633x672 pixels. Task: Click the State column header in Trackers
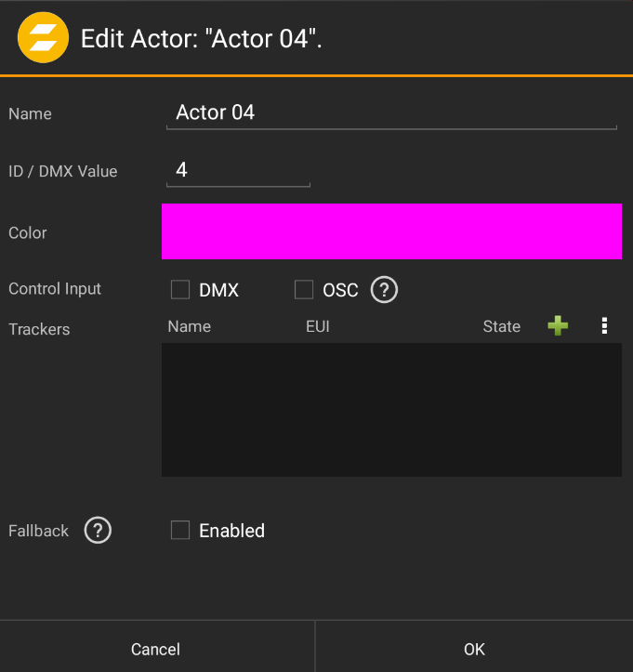501,326
